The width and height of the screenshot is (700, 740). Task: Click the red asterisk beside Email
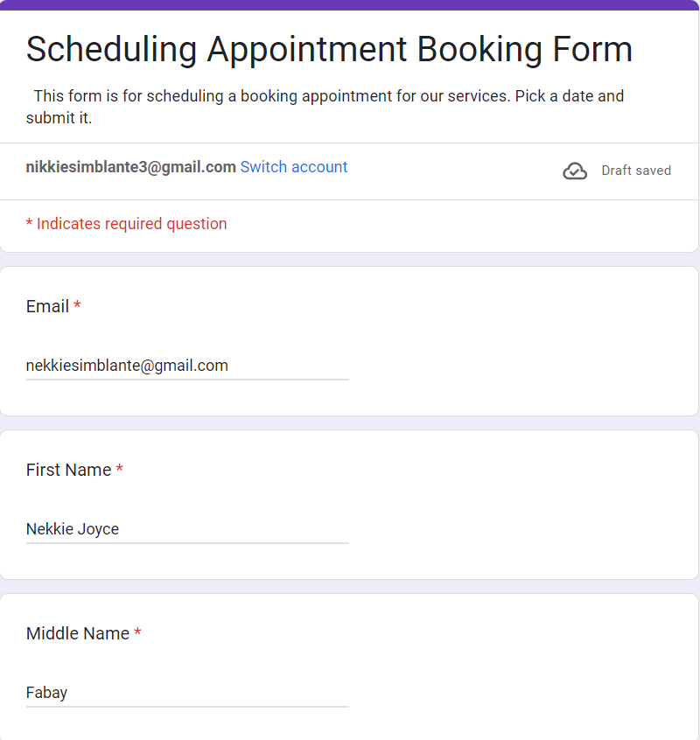click(x=77, y=306)
